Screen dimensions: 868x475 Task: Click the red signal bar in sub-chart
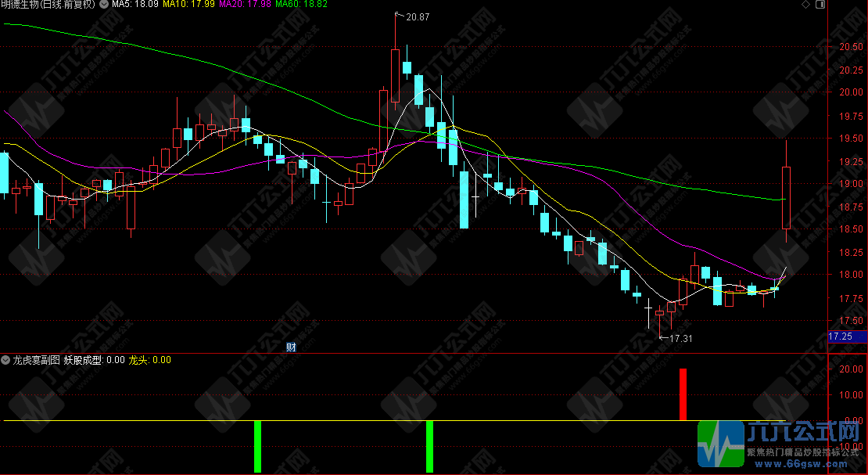pos(683,394)
